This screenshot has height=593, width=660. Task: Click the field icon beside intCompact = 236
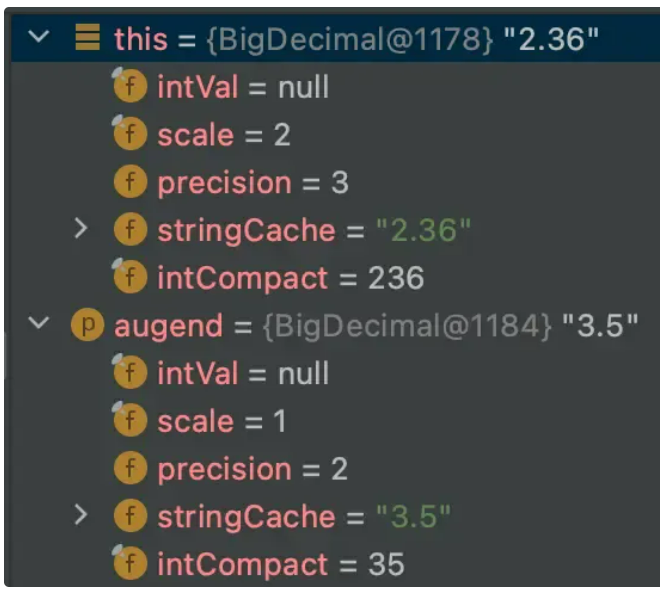(x=130, y=276)
